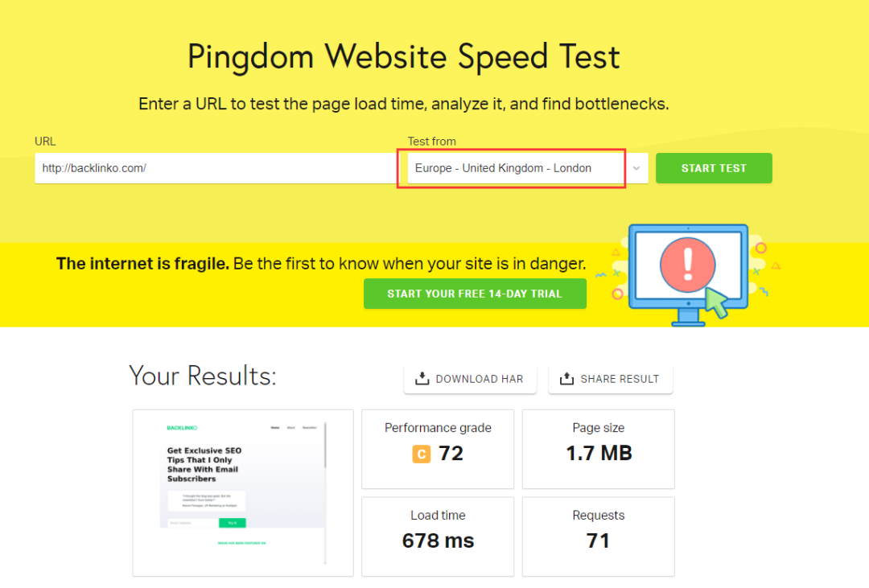869x588 pixels.
Task: Click the Pingdom Website Speed Test heading
Action: [x=404, y=57]
